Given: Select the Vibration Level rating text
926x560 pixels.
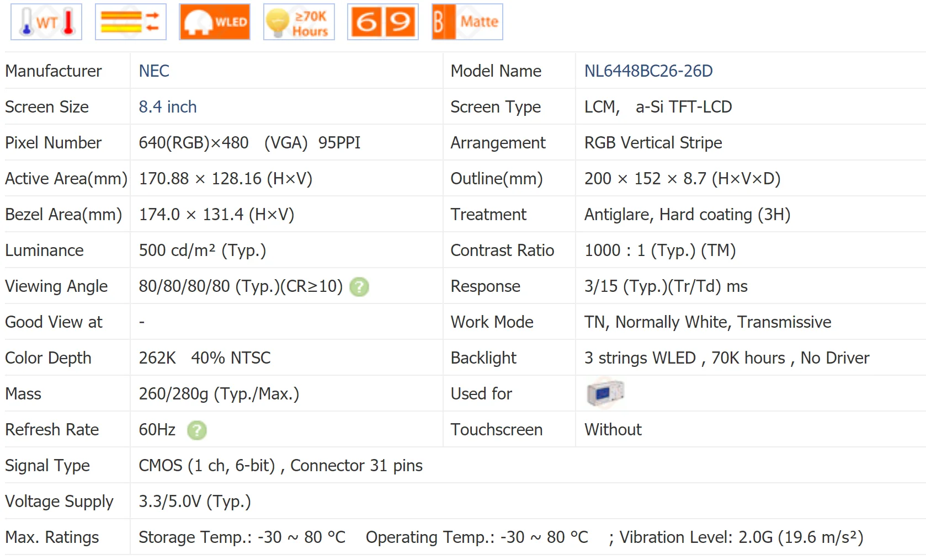Looking at the screenshot, I should click(x=741, y=537).
